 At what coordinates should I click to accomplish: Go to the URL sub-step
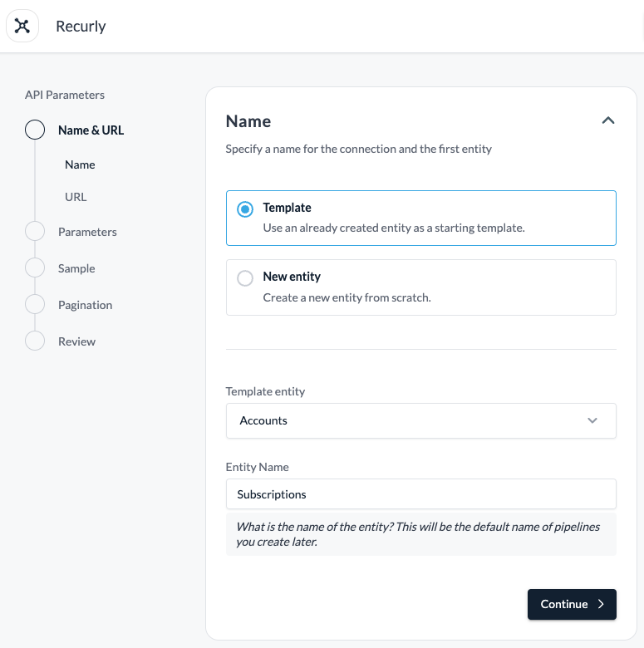click(76, 197)
